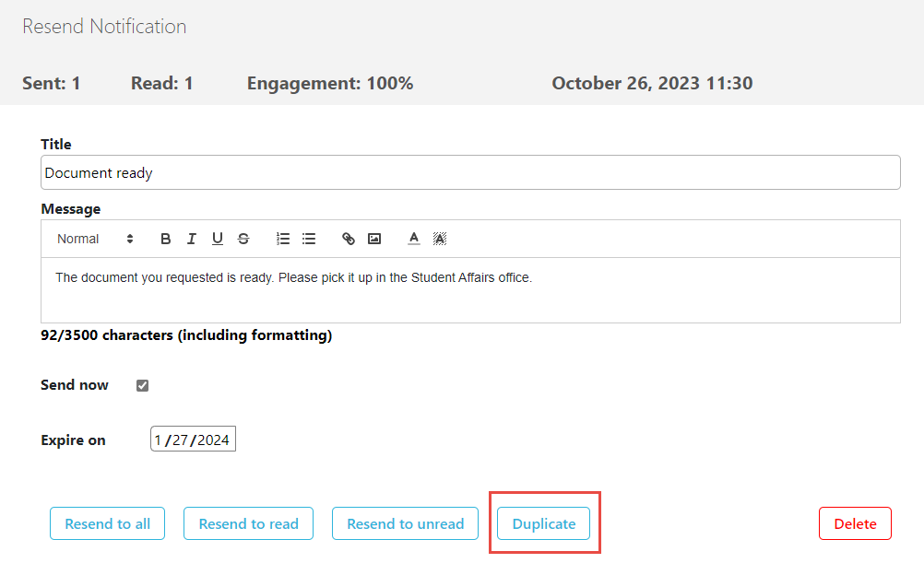This screenshot has width=924, height=563.
Task: Click the Title field containing Document ready
Action: 470,172
